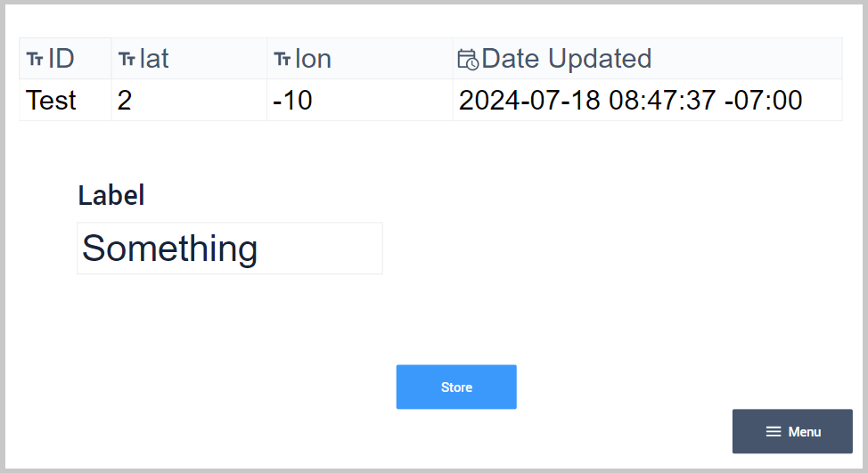Viewport: 868px width, 473px height.
Task: Select the Test cell in ID column
Action: point(52,101)
